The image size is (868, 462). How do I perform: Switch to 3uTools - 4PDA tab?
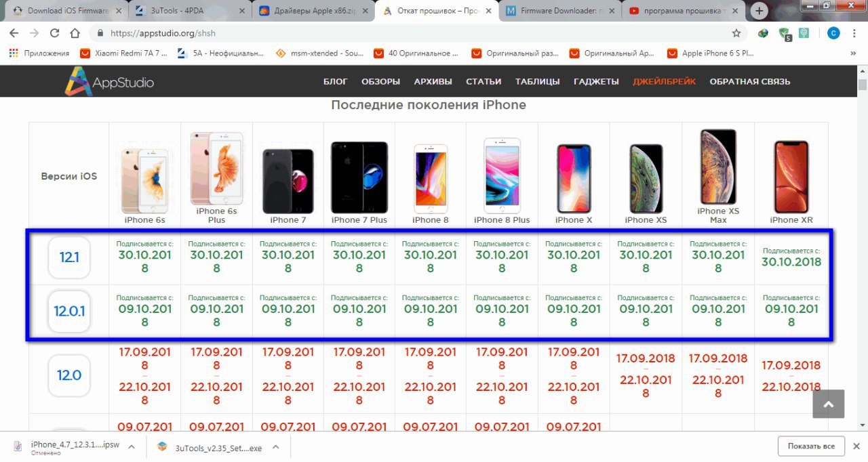point(191,11)
